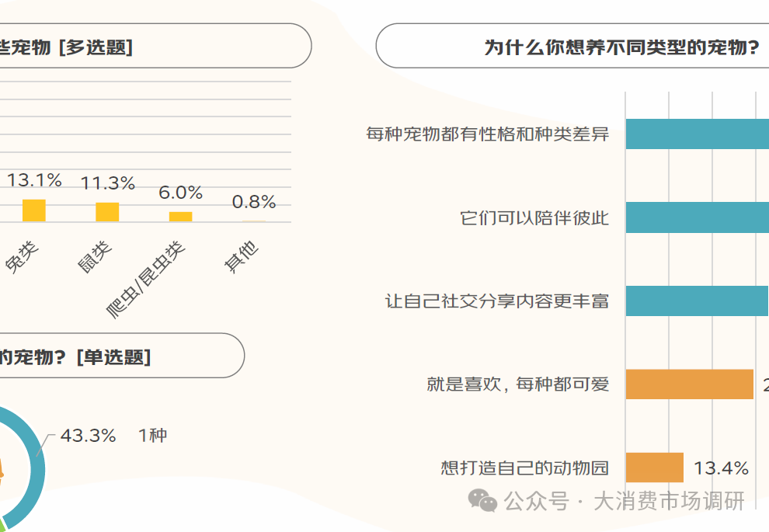
Task: Click the 43.3% 1种 donut label
Action: [x=113, y=436]
